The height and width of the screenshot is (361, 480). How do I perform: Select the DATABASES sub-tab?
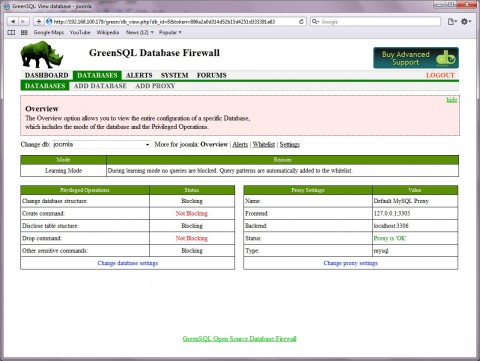pyautogui.click(x=45, y=86)
